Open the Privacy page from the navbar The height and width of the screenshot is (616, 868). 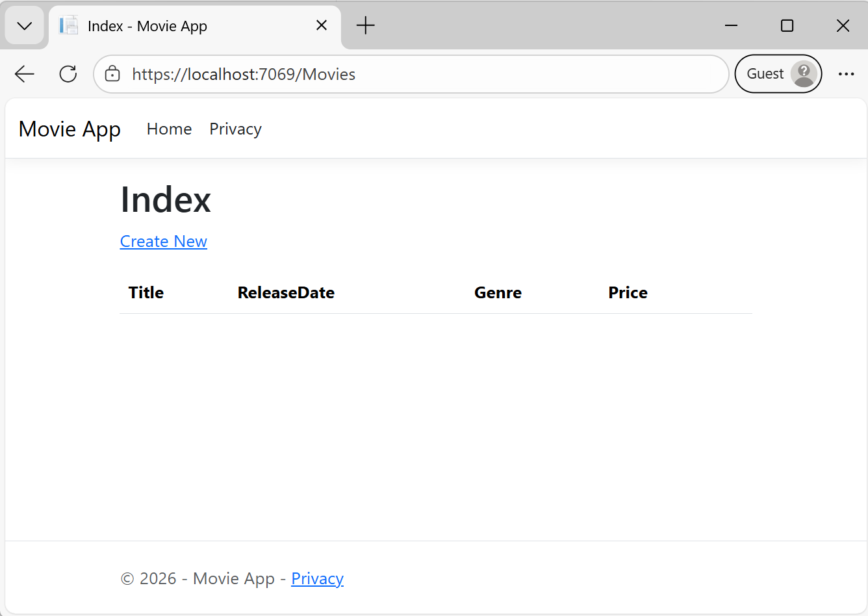(235, 129)
